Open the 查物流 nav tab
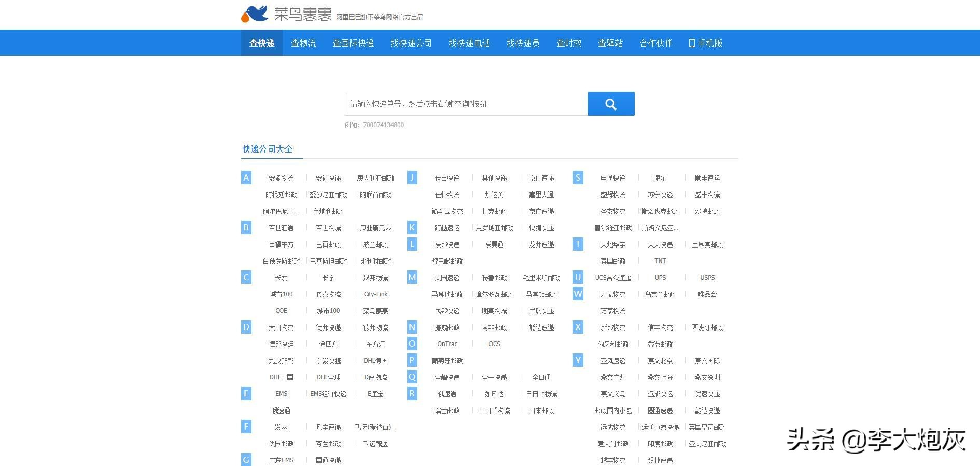Viewport: 980px width, 466px height. coord(303,43)
